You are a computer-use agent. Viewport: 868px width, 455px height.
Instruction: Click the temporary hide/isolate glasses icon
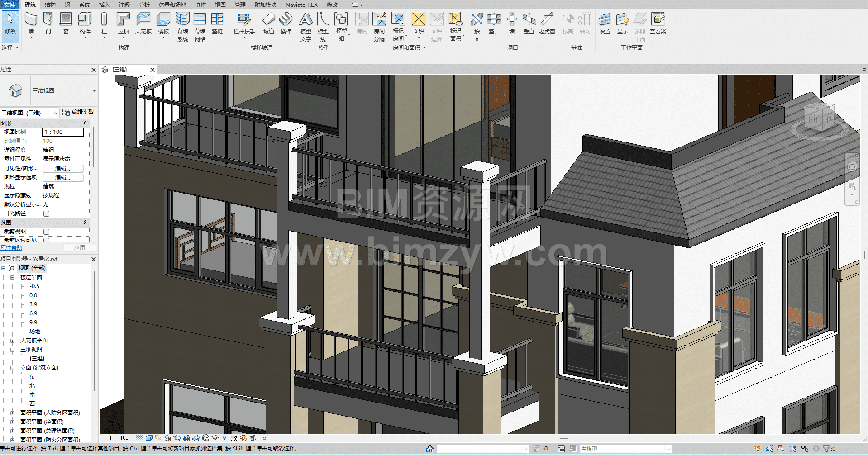(215, 438)
